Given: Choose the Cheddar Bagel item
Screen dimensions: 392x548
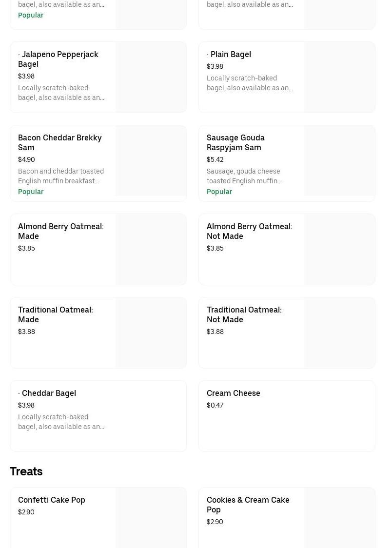Looking at the screenshot, I should coord(48,393).
